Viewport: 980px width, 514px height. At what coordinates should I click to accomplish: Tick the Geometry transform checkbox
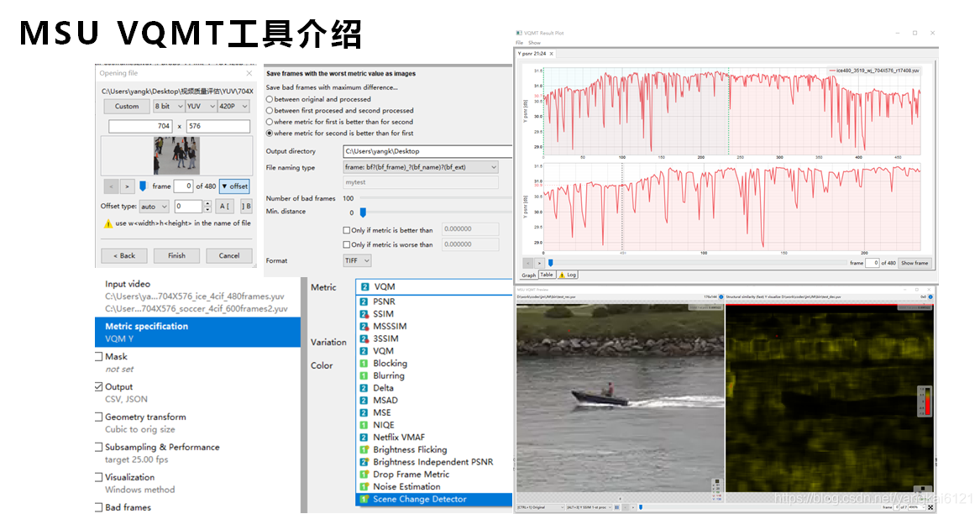click(99, 417)
